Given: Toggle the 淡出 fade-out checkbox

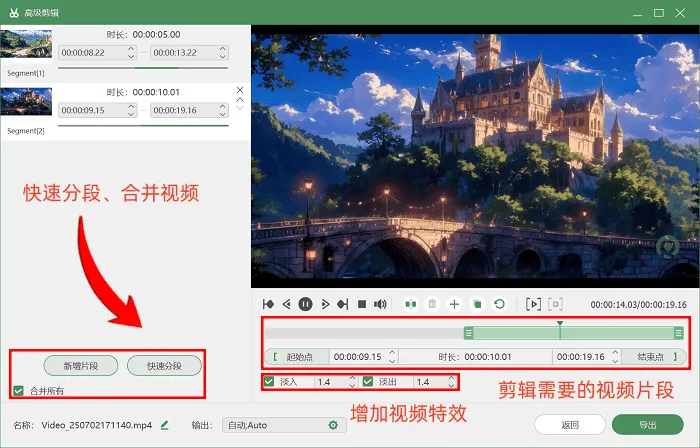Looking at the screenshot, I should click(368, 382).
